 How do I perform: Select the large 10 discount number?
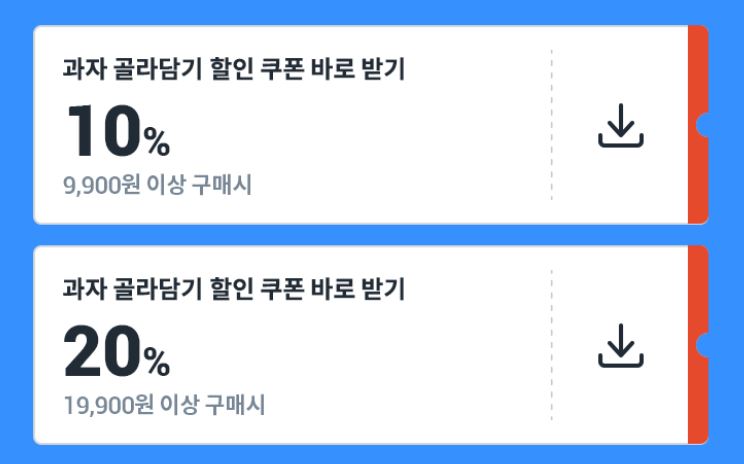(104, 131)
